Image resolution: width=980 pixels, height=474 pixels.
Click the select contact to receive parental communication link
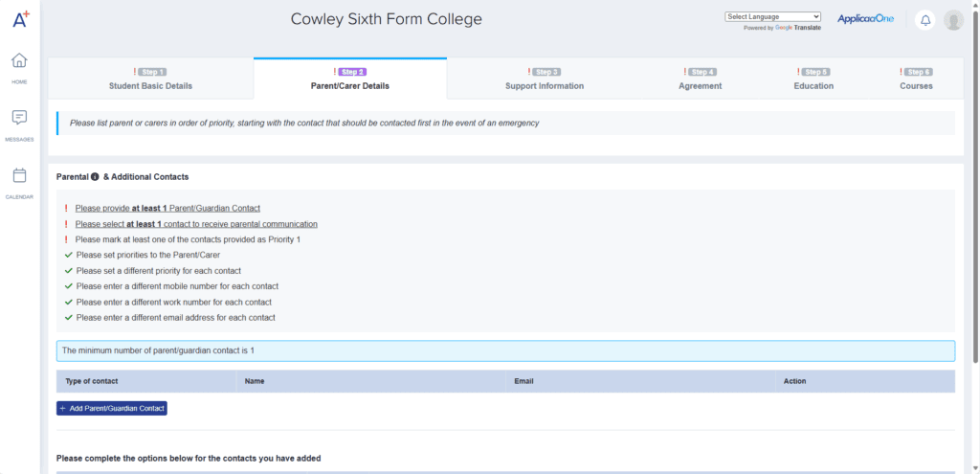196,224
